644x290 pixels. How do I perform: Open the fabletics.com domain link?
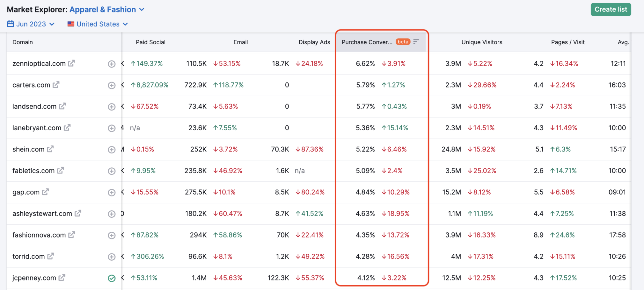(33, 171)
